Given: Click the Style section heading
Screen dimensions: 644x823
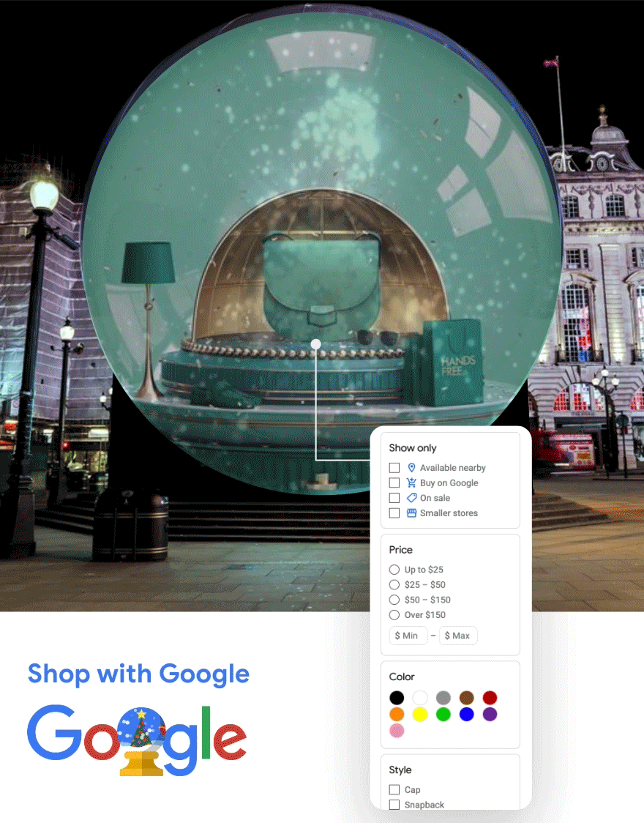Looking at the screenshot, I should point(400,770).
